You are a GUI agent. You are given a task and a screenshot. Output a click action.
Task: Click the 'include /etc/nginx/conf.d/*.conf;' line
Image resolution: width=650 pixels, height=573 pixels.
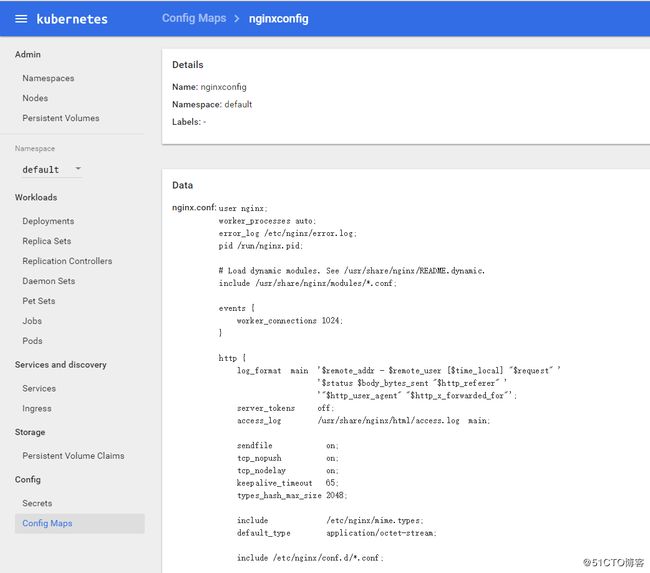pos(310,558)
